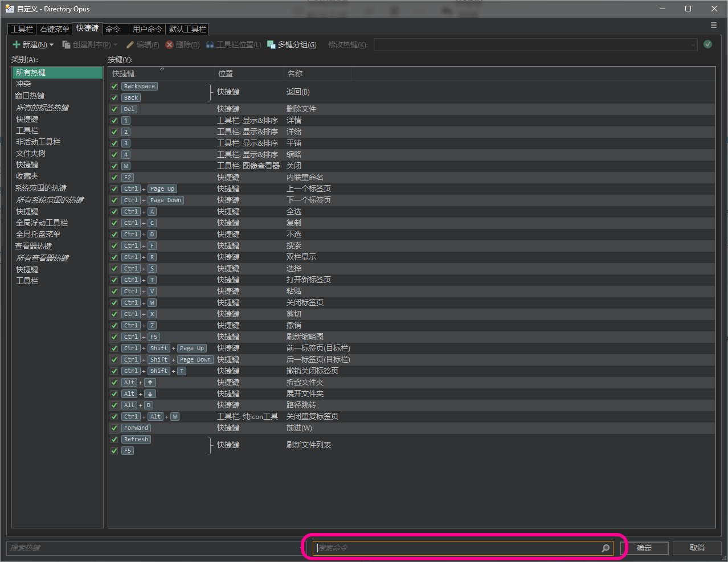Select 所有系统范围的热键 category

coord(50,200)
